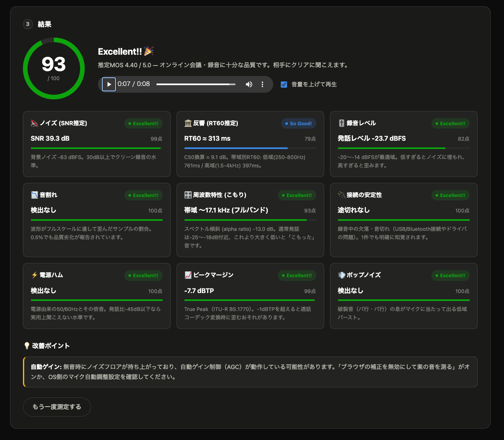Click the RT60 ≈ 313 ms value
Screen dimensions: 504x440
tap(207, 139)
